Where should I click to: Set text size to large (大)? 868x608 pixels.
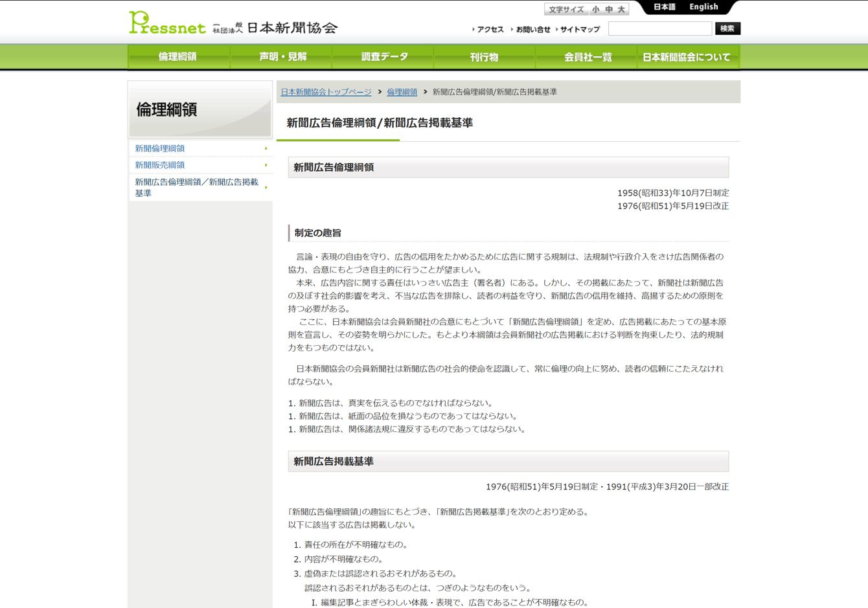pyautogui.click(x=621, y=10)
